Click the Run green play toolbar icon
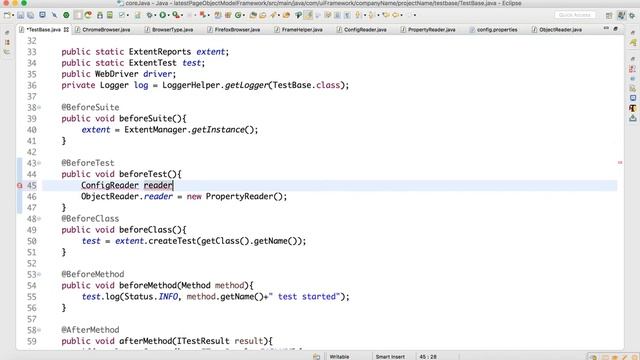 (163, 15)
